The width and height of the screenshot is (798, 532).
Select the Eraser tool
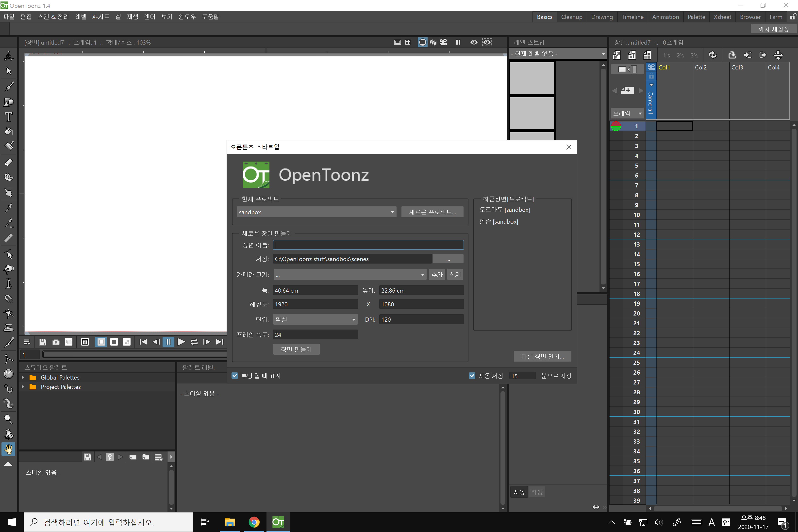pyautogui.click(x=9, y=162)
